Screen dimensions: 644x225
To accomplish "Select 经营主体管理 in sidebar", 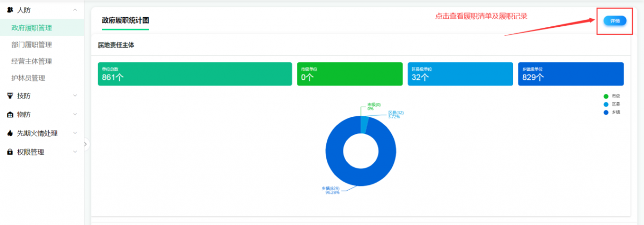I will tap(31, 61).
